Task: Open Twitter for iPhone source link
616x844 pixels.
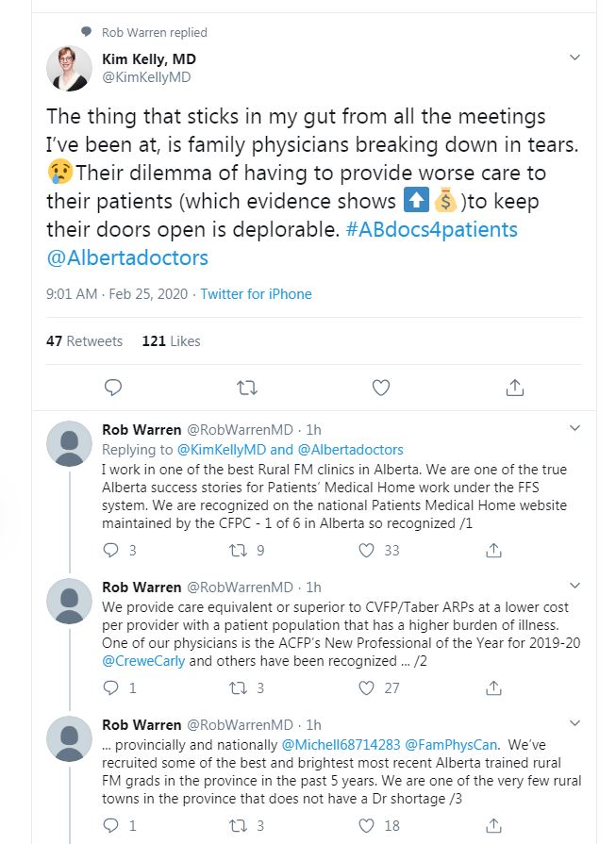Action: click(256, 294)
